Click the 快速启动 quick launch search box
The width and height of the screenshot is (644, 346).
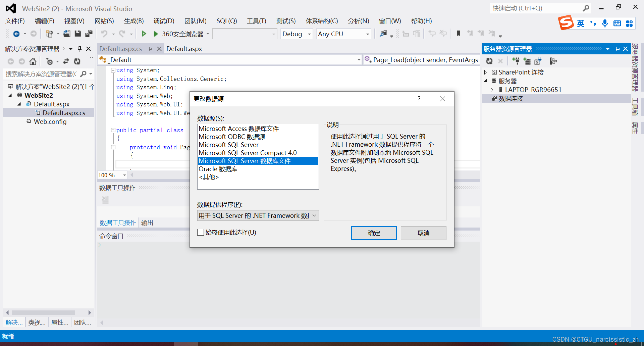pyautogui.click(x=540, y=8)
